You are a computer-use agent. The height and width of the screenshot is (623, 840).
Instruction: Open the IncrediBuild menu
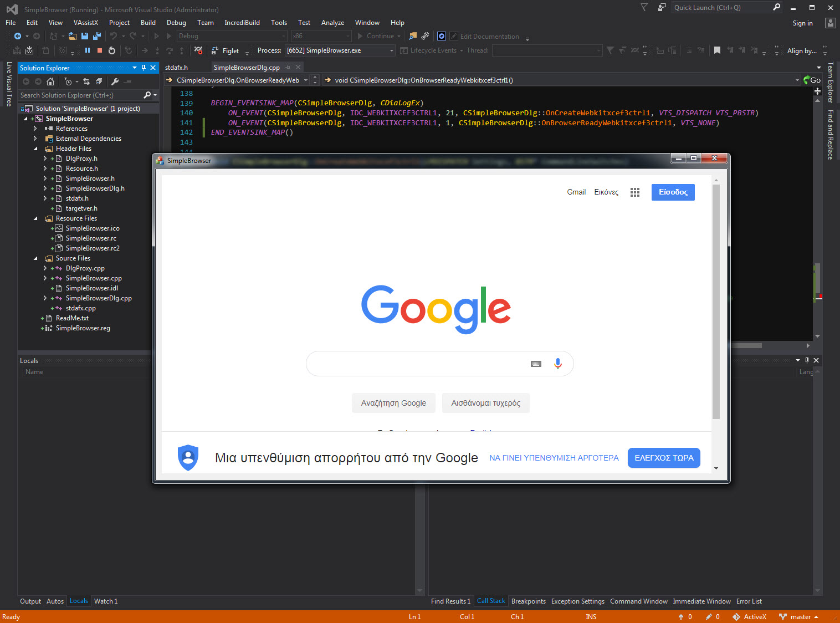[x=242, y=23]
